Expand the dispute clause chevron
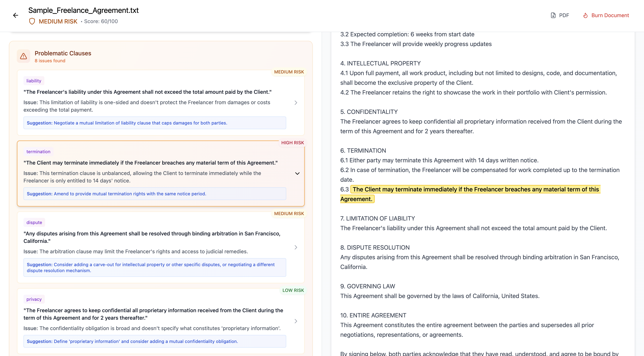Viewport: 644px width, 356px height. (296, 247)
